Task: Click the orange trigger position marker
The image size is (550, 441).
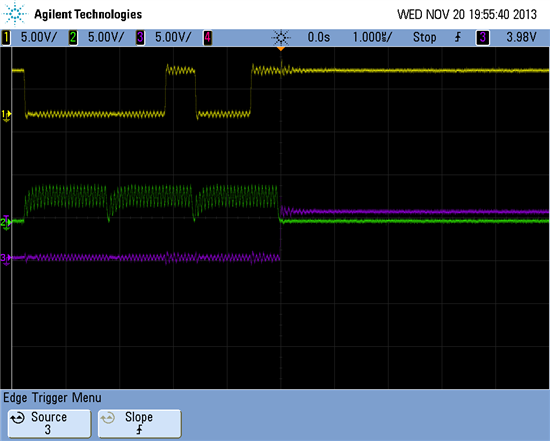Action: [281, 49]
